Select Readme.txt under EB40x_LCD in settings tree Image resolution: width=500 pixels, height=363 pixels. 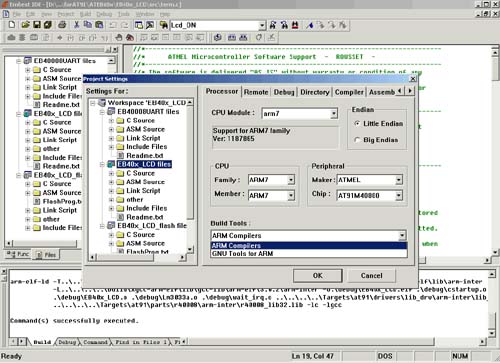[x=145, y=217]
